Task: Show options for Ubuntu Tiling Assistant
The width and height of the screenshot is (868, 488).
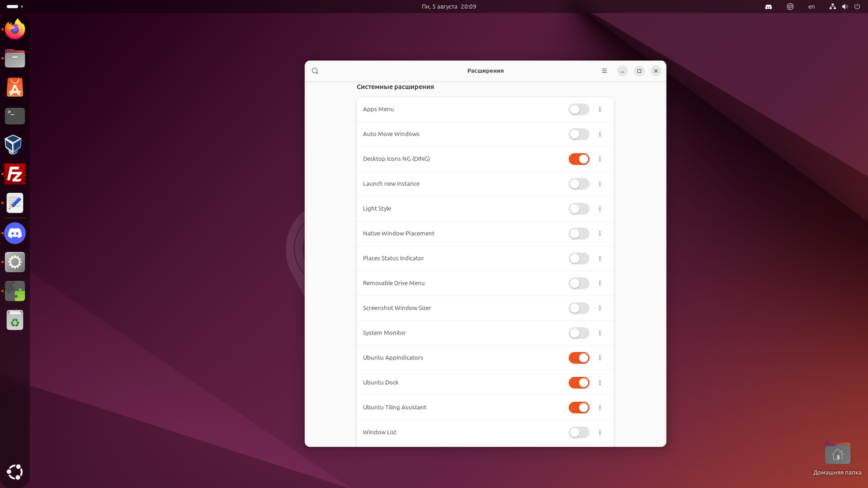Action: pyautogui.click(x=600, y=408)
